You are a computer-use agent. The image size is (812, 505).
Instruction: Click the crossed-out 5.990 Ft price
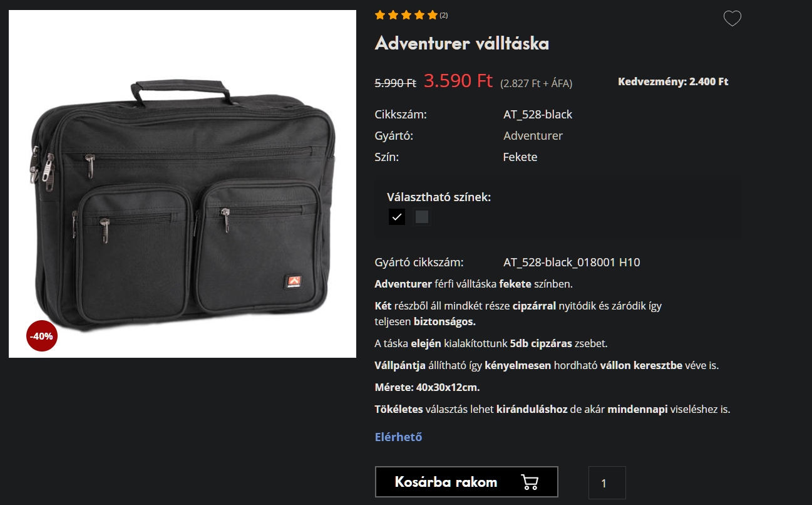click(396, 82)
